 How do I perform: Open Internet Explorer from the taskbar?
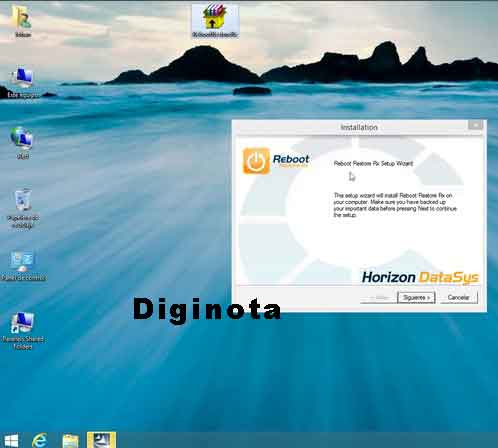40,440
